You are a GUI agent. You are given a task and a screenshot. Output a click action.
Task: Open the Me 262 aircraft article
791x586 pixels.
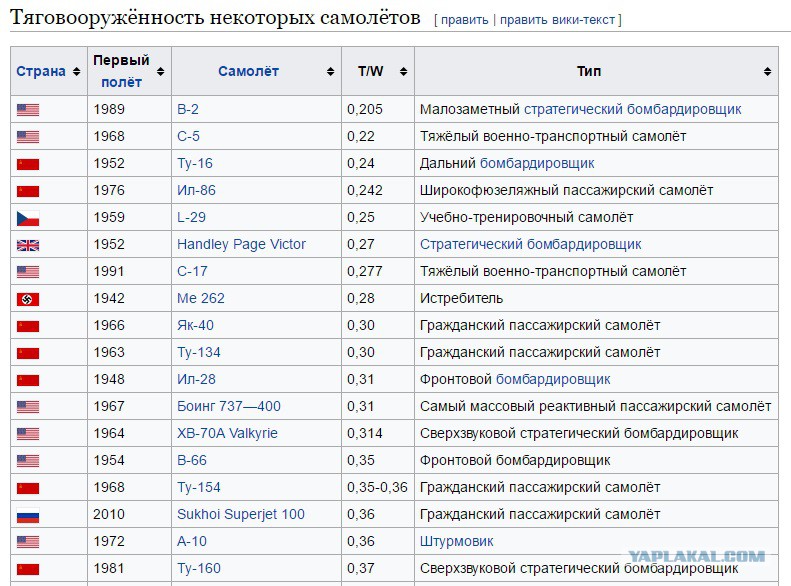[x=201, y=299]
